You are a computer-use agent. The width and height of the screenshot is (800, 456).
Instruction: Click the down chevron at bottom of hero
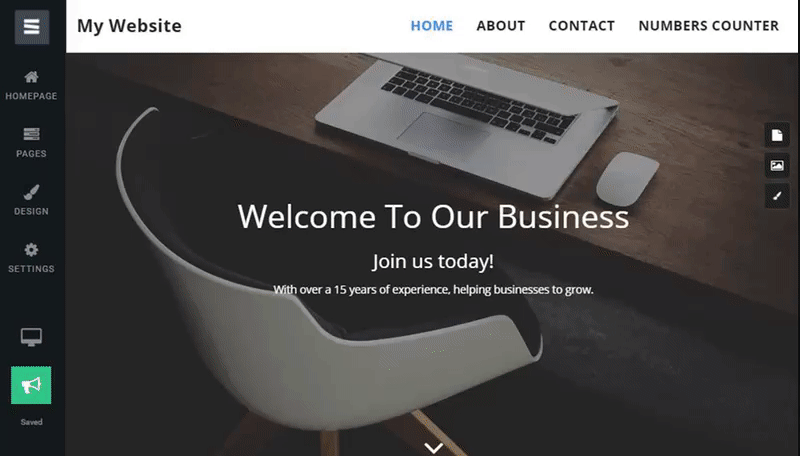(x=434, y=448)
